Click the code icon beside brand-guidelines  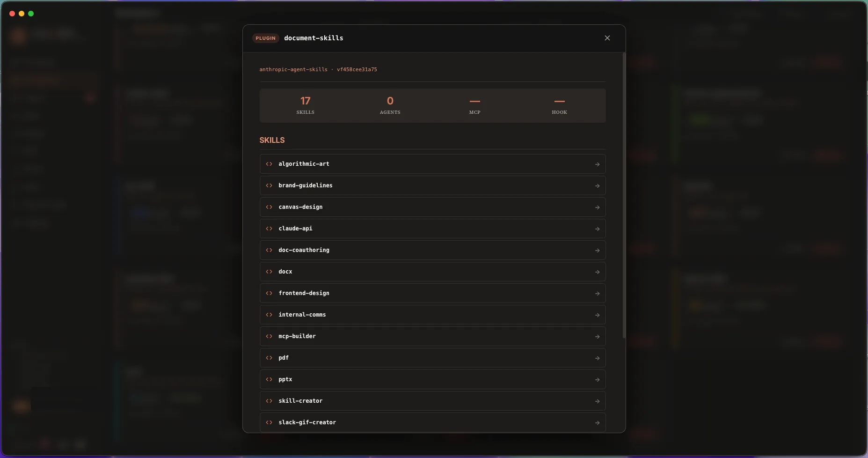click(x=269, y=185)
